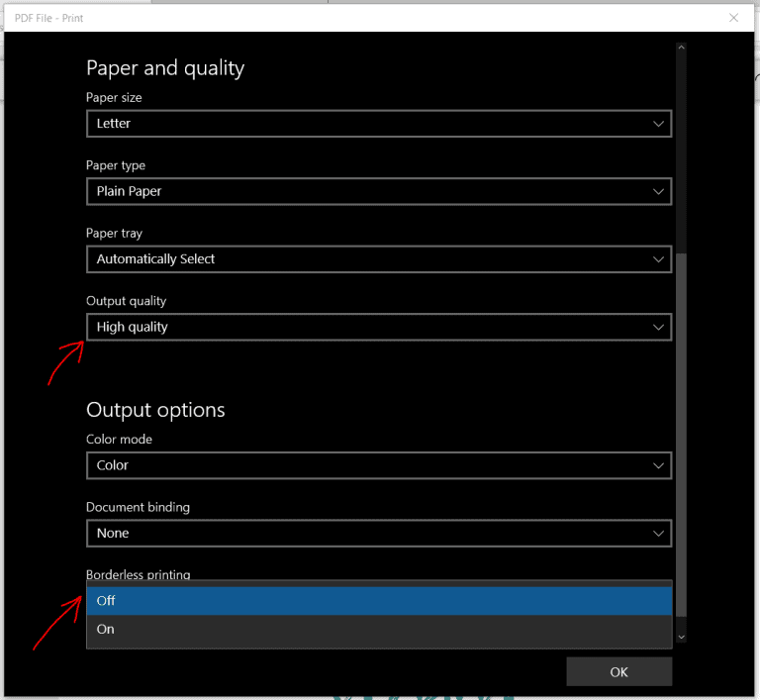Open the Paper type dropdown showing Plain Paper
This screenshot has height=700, width=760.
coord(379,192)
